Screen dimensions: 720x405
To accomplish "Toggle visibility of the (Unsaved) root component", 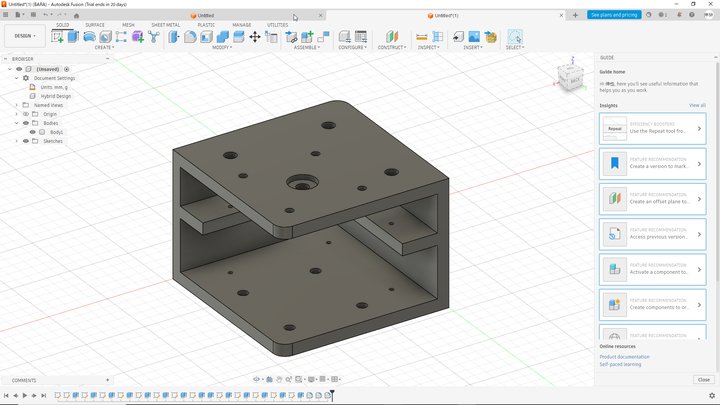I will point(19,69).
